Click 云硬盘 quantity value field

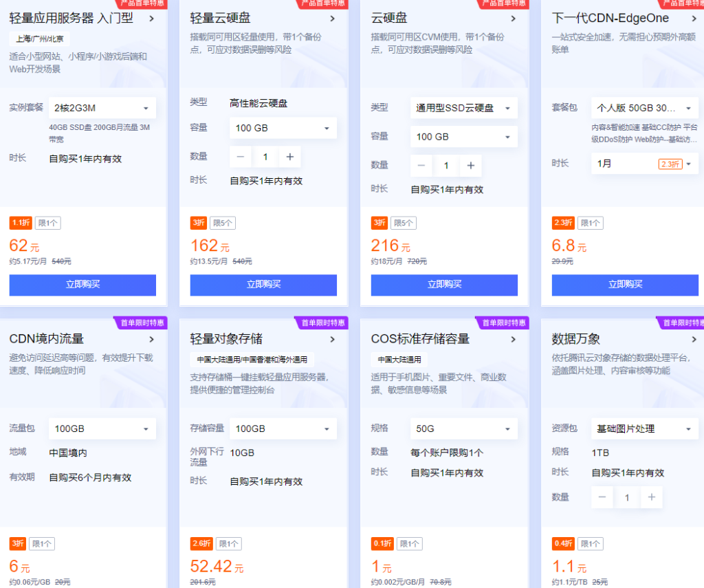pyautogui.click(x=446, y=166)
